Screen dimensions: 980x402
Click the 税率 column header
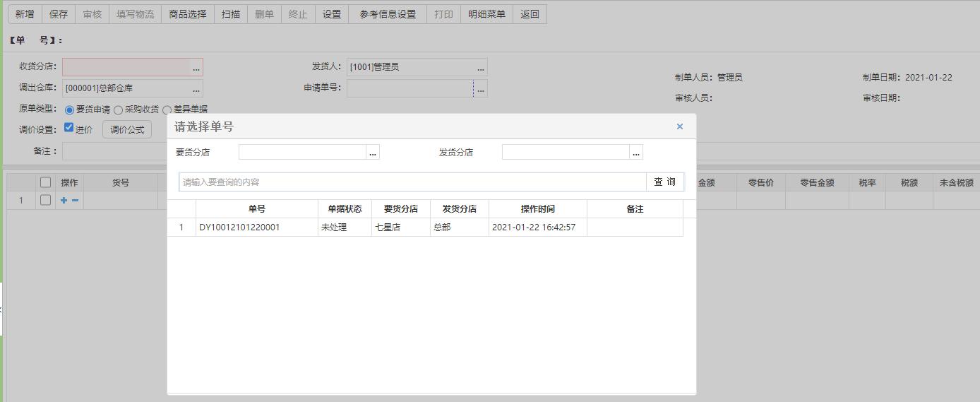[868, 182]
